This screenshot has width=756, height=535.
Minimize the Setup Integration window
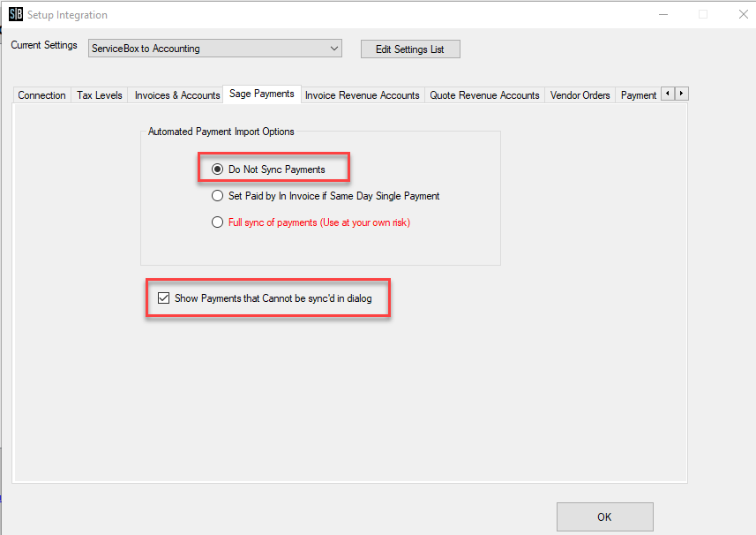(663, 14)
